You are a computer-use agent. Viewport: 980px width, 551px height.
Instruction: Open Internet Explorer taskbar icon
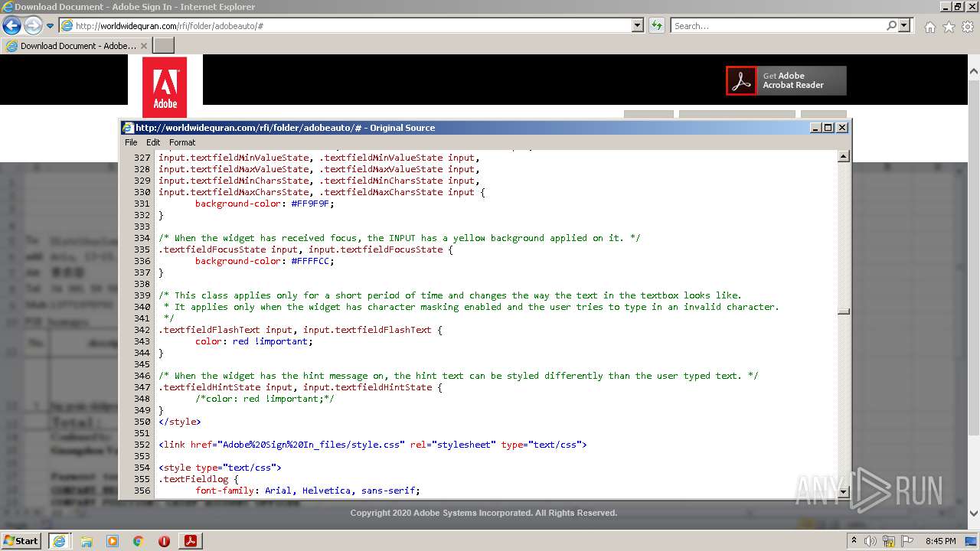coord(59,540)
